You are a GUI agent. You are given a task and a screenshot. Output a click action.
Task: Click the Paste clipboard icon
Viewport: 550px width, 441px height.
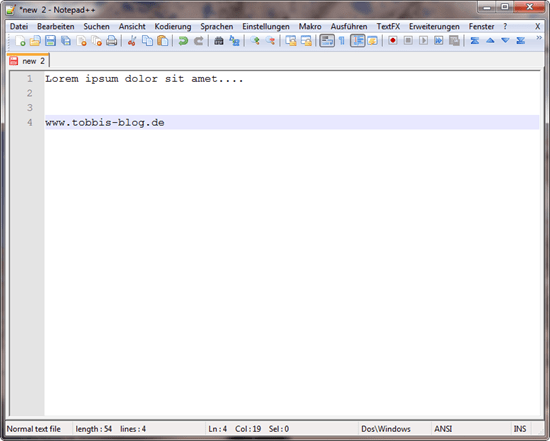point(162,41)
